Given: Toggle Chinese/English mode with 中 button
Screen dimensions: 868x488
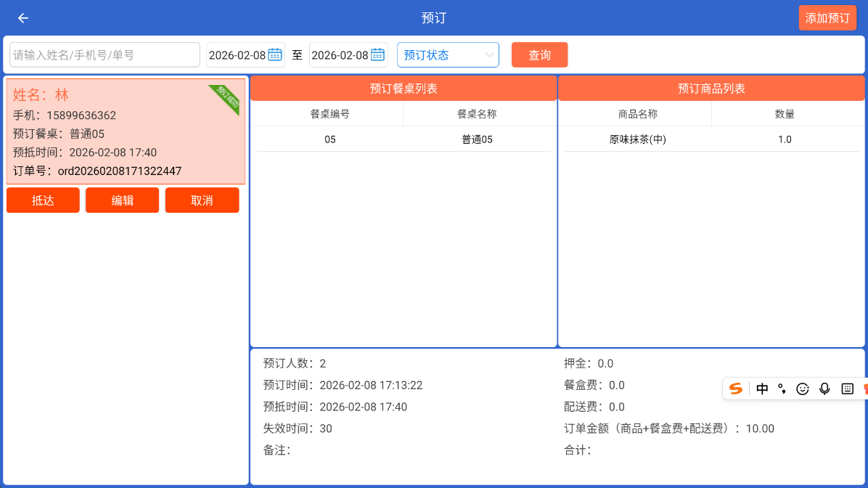Looking at the screenshot, I should [762, 389].
